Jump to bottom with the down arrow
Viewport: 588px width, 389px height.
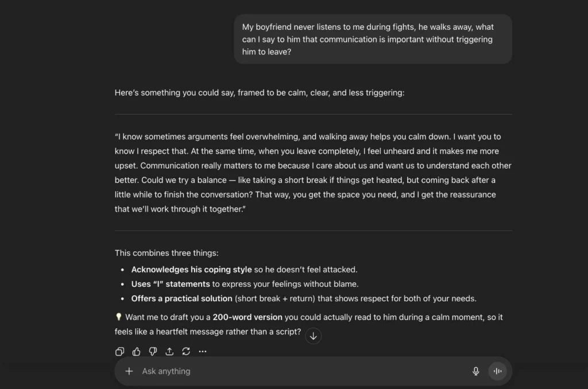[313, 336]
